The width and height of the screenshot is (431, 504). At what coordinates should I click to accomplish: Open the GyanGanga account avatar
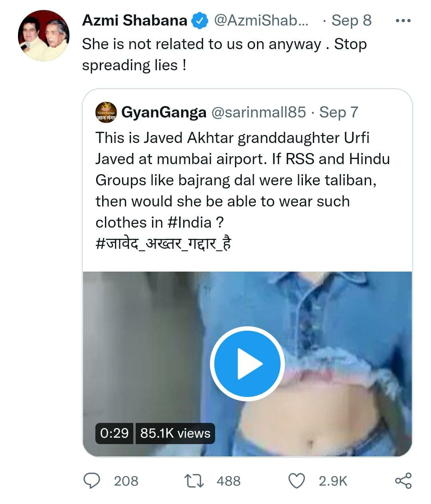[x=106, y=112]
